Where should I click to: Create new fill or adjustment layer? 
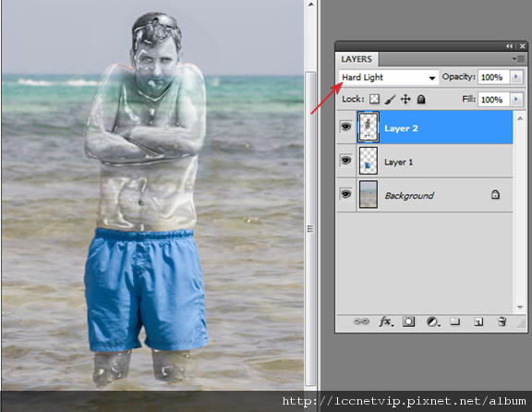432,321
